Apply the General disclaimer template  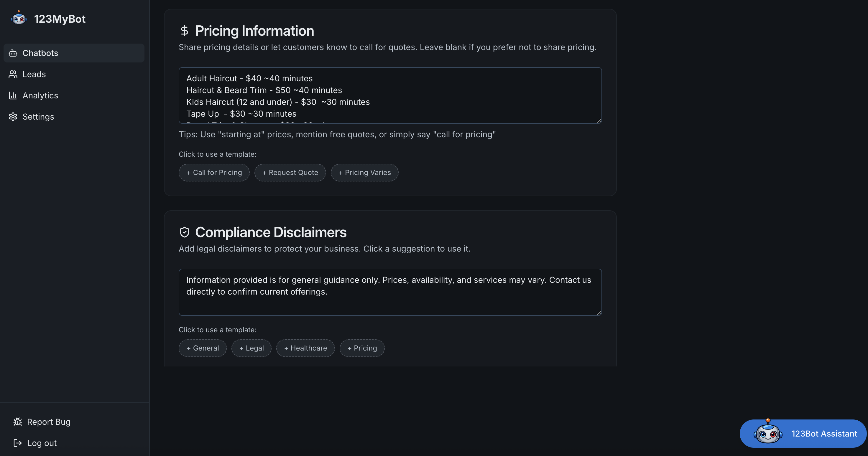(203, 348)
